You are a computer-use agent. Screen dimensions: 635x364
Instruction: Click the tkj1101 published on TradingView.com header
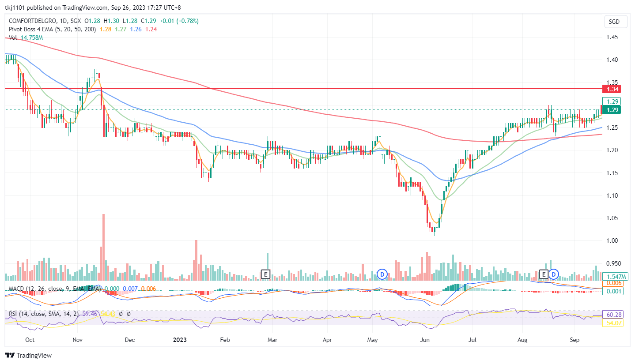[x=93, y=8]
